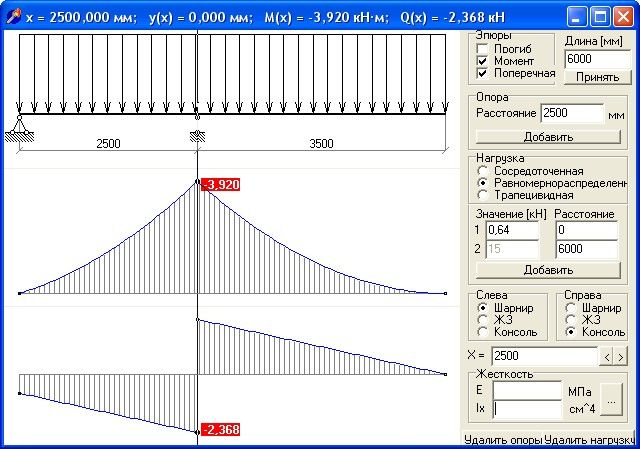Open the stiffness "..." browse button
The width and height of the screenshot is (640, 449).
(613, 398)
